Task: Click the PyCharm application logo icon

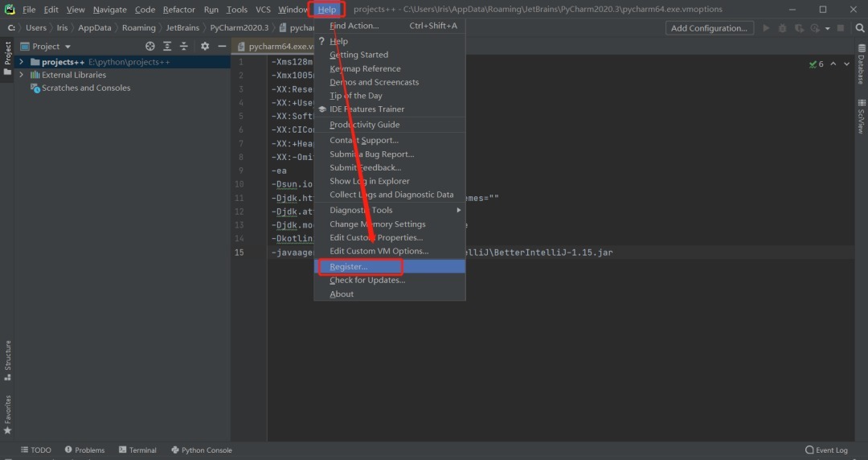Action: pyautogui.click(x=10, y=10)
